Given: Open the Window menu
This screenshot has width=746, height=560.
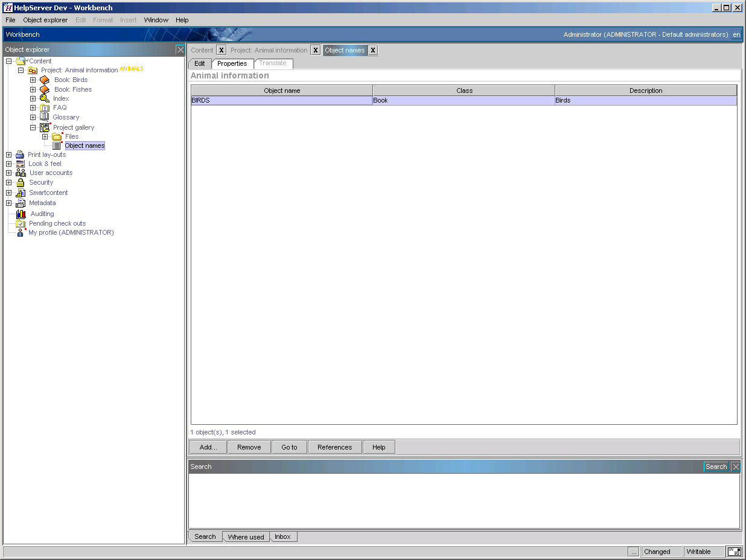Looking at the screenshot, I should tap(156, 20).
